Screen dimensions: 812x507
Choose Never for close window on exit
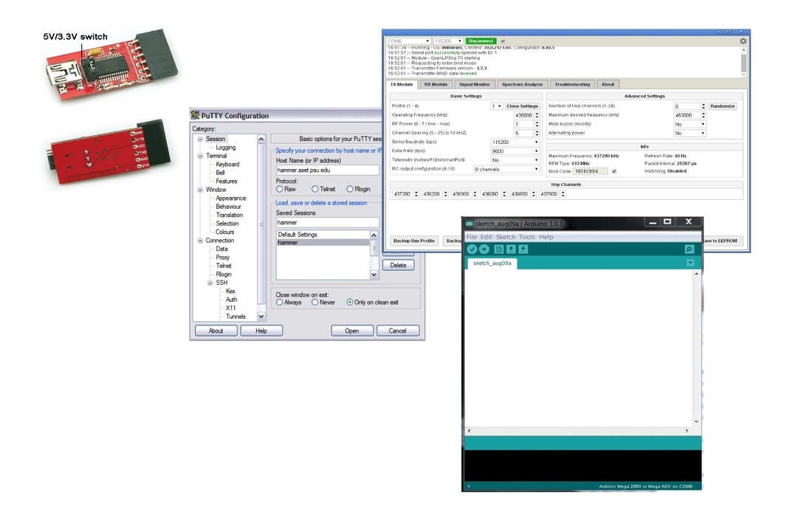(x=315, y=302)
